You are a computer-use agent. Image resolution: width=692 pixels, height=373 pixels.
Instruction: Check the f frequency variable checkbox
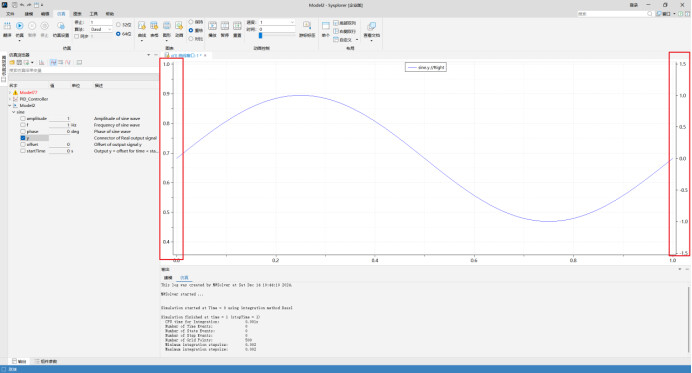[x=23, y=125]
